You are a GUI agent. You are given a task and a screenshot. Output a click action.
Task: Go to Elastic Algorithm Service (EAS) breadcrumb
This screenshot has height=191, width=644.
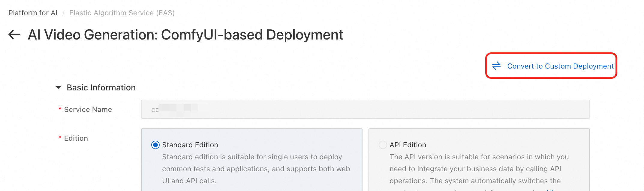(x=122, y=13)
